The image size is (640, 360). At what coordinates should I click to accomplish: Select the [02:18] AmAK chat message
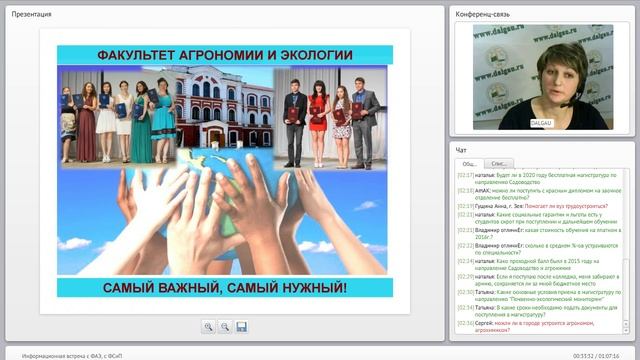pyautogui.click(x=539, y=194)
